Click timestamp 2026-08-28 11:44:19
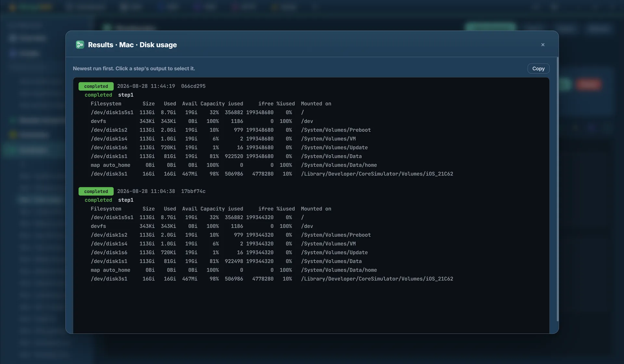Screen dimensions: 624x364 (x=146, y=86)
